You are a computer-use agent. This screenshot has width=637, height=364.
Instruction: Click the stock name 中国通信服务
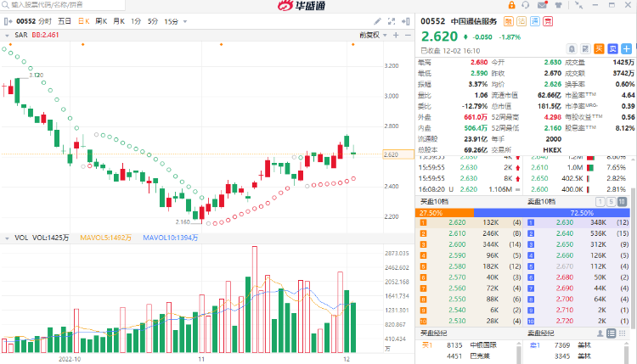tap(474, 21)
